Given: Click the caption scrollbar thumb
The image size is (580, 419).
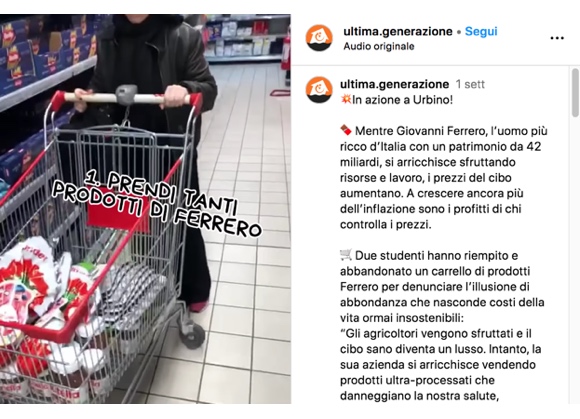Looking at the screenshot, I should [575, 93].
